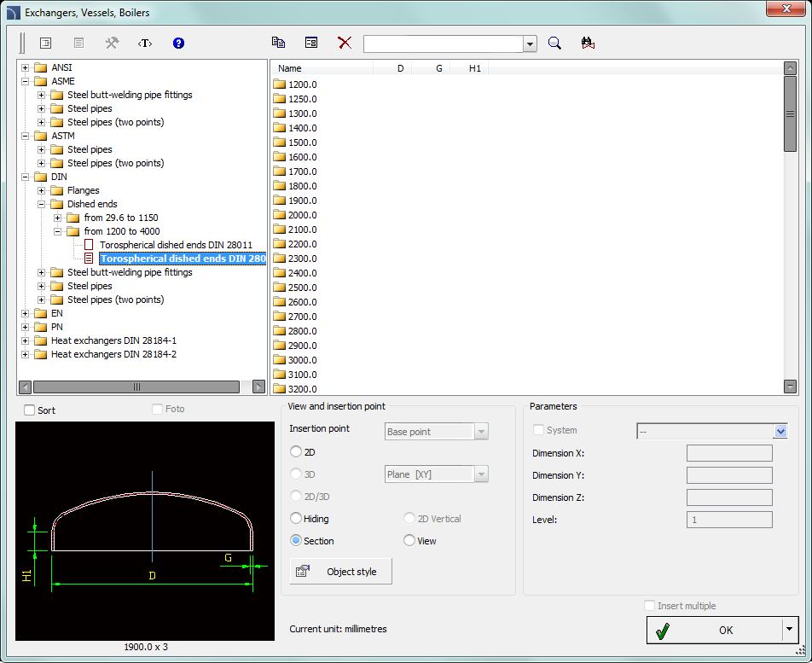Viewport: 812px width, 663px height.
Task: Select the Section radio option
Action: (296, 540)
